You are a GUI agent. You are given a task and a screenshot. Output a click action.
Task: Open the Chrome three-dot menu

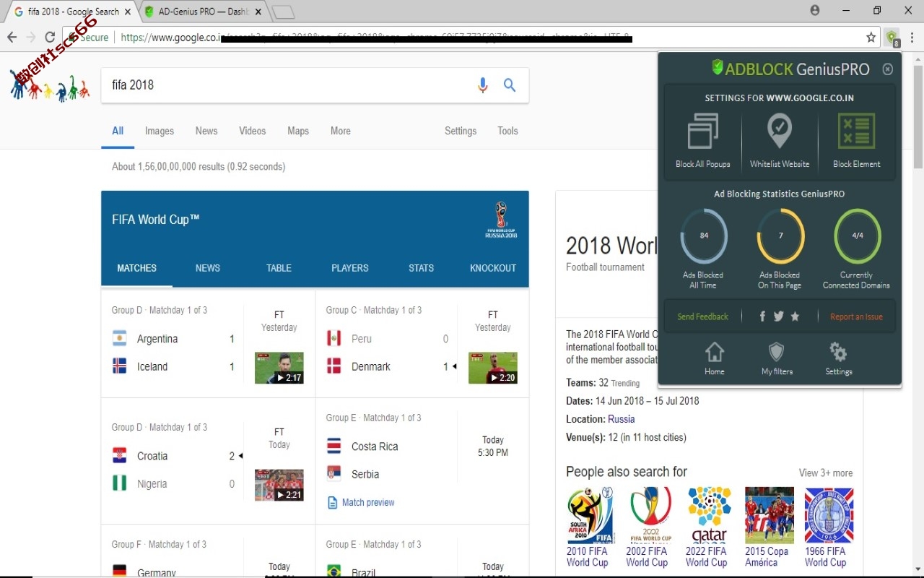pyautogui.click(x=912, y=38)
